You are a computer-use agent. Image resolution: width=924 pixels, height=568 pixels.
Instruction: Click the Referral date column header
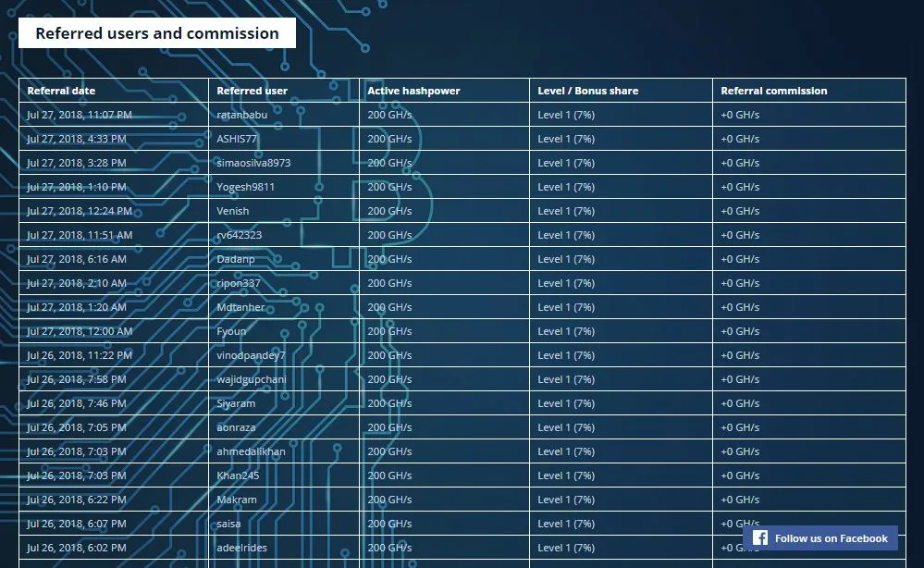click(61, 91)
